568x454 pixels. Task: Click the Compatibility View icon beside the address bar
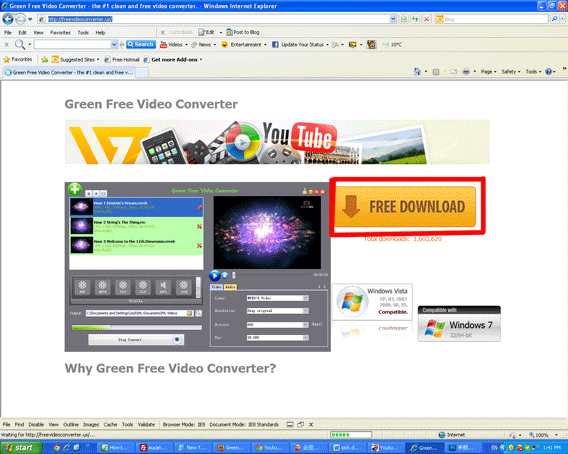(x=404, y=19)
